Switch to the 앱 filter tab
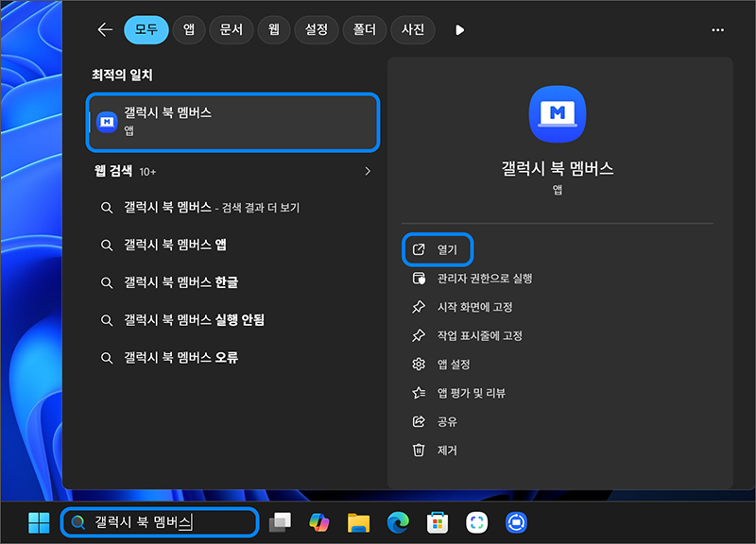Screen dimensions: 756x544 tap(189, 30)
